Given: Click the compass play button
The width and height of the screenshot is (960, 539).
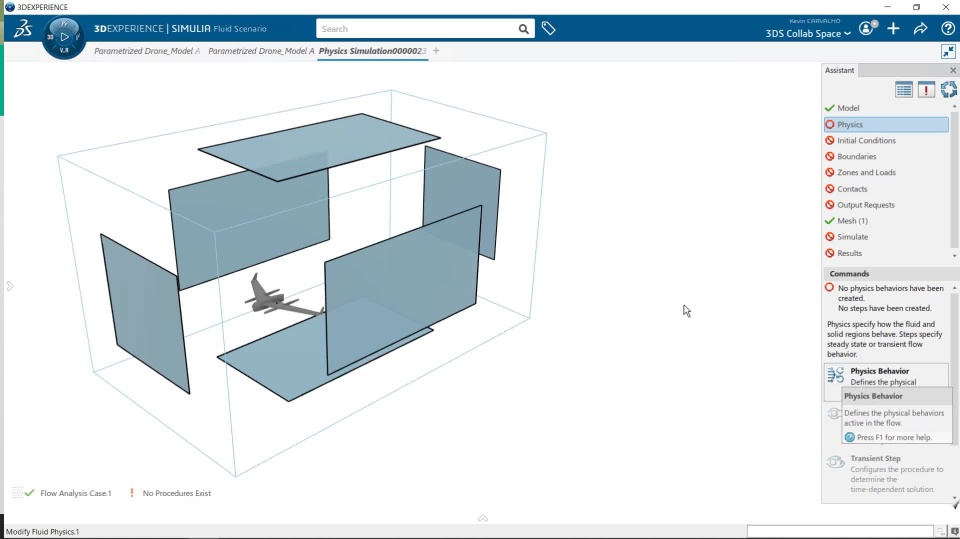Looking at the screenshot, I should pos(64,37).
